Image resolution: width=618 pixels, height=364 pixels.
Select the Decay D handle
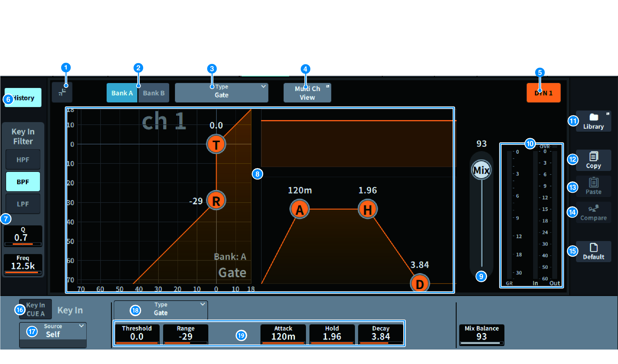tap(420, 284)
